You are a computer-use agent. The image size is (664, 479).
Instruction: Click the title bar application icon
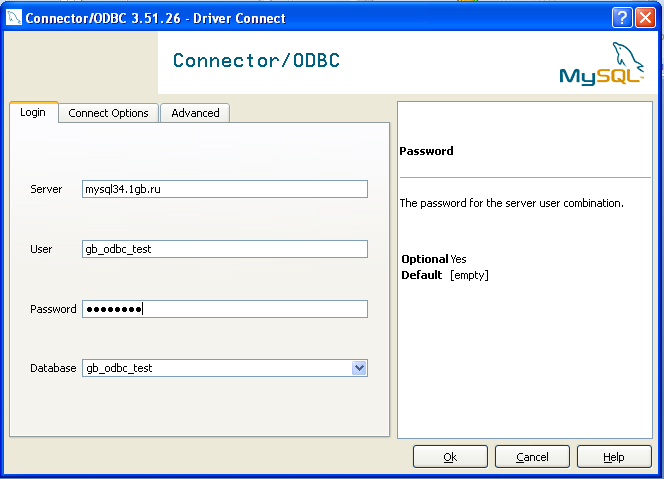[x=14, y=18]
